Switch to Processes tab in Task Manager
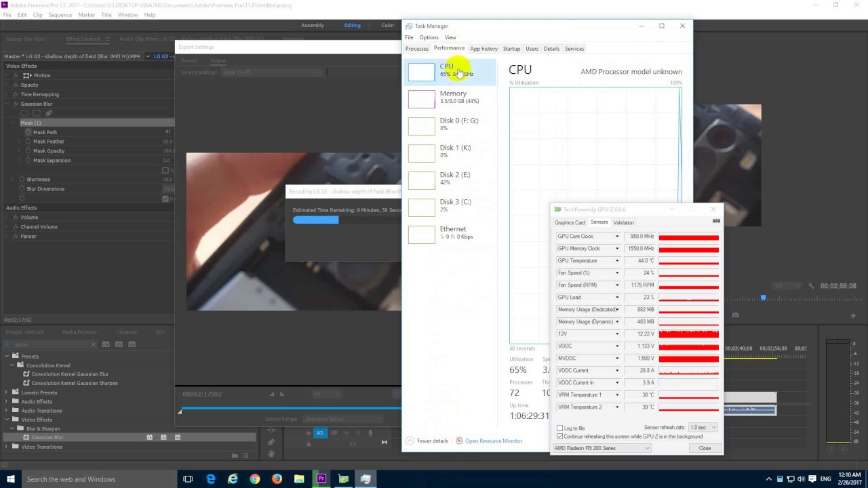Screen dimensions: 868x488 417,49
